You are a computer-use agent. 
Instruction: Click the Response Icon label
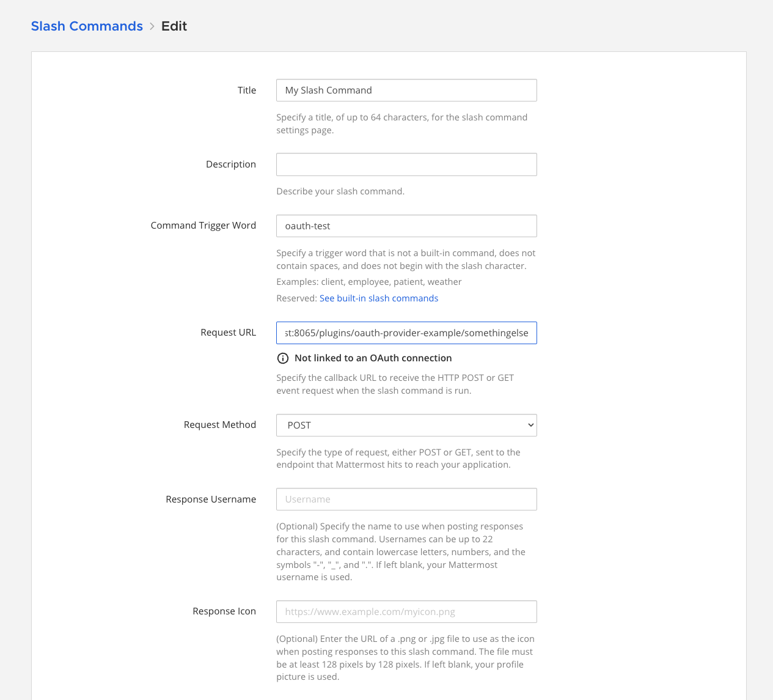point(224,611)
